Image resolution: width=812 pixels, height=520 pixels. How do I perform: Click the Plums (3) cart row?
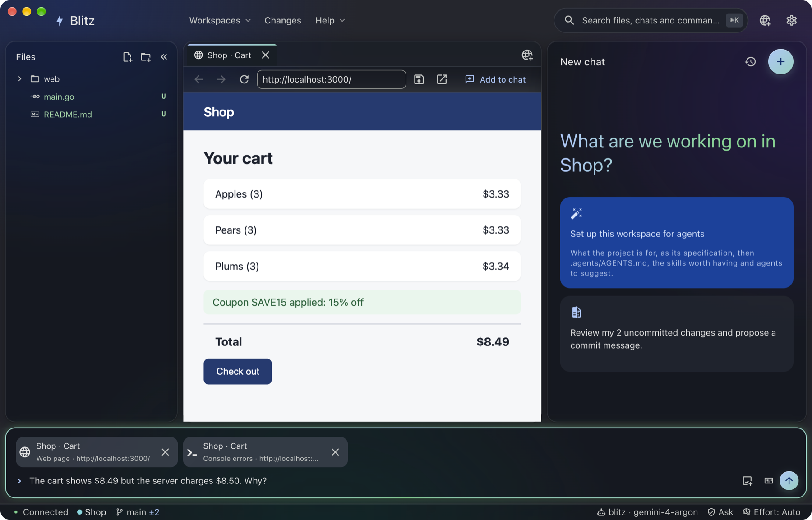point(362,266)
